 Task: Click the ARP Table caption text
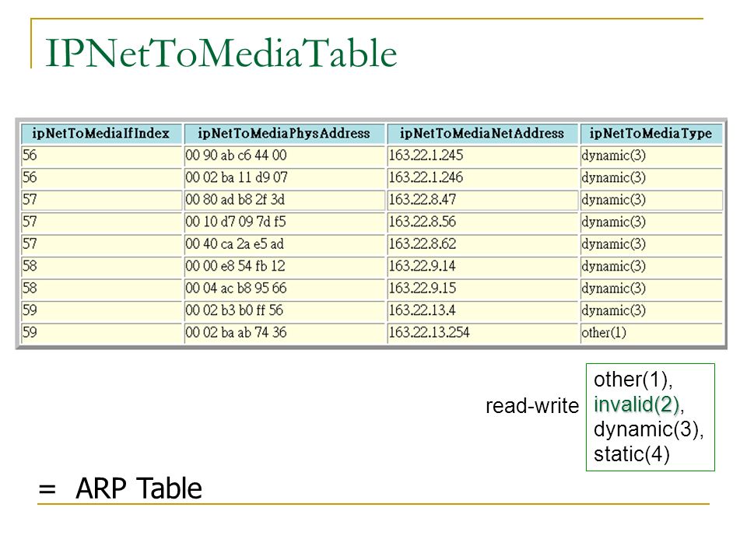(139, 488)
